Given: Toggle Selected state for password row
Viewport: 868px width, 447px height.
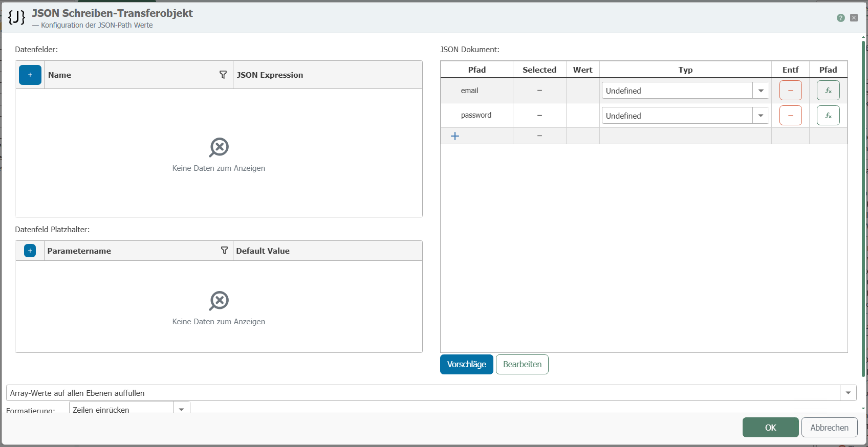Looking at the screenshot, I should click(539, 116).
